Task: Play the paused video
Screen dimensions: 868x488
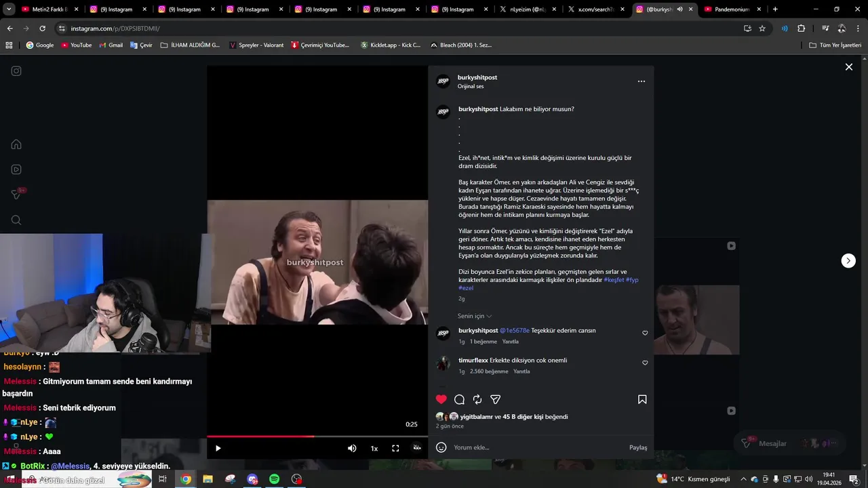Action: tap(218, 448)
